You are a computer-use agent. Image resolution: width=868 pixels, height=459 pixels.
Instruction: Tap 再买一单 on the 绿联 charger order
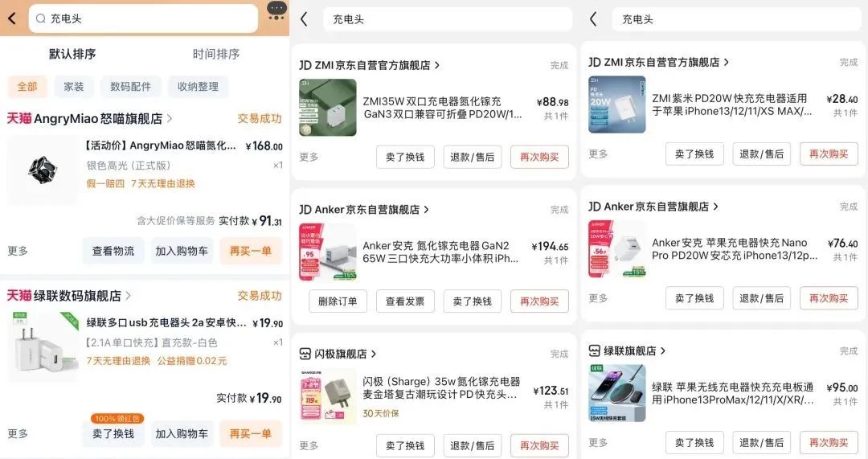tap(251, 433)
